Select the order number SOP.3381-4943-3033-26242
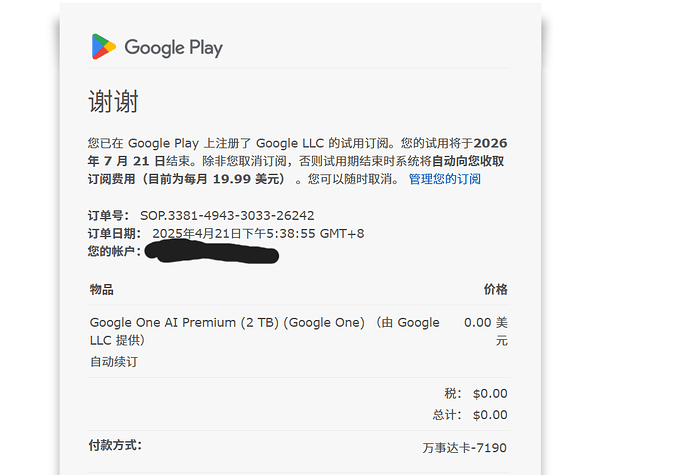690x475 pixels. [x=227, y=216]
